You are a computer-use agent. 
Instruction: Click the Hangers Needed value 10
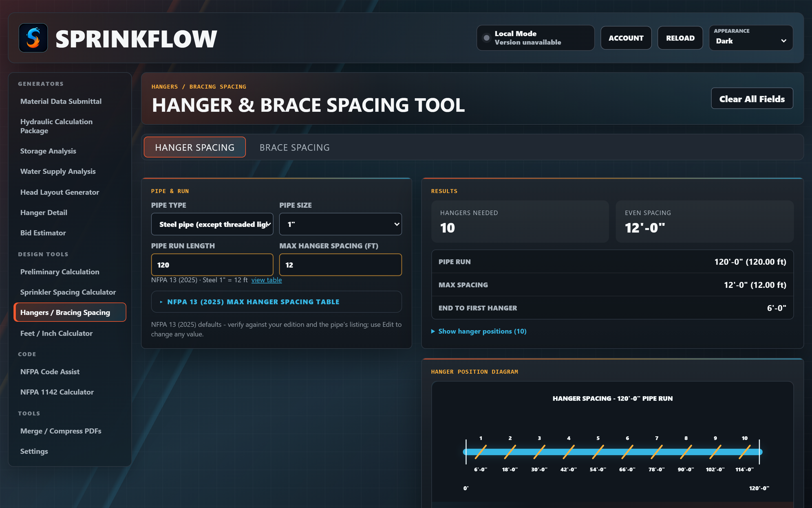447,228
